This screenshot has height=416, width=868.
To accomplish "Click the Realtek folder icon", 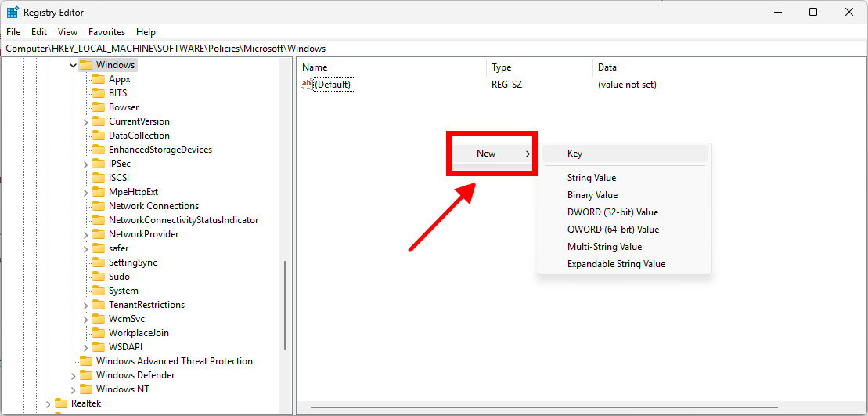I will (x=61, y=403).
